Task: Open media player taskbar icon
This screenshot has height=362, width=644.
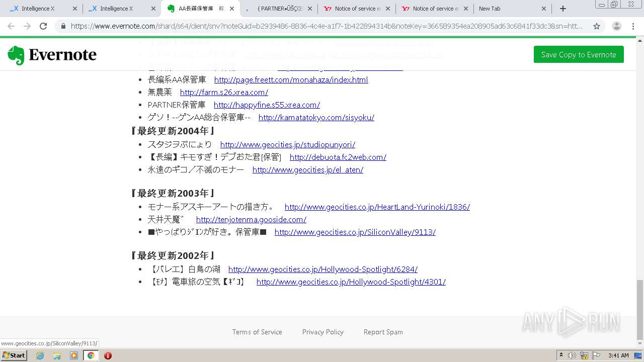Action: (x=74, y=355)
